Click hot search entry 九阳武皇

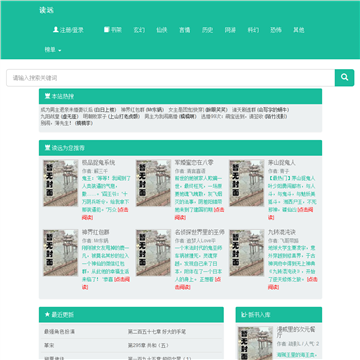(x=49, y=116)
